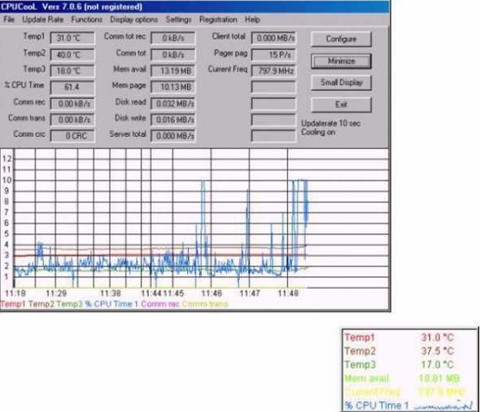
Task: Click Temp2 37.5 °C row in small panel
Action: (410, 351)
